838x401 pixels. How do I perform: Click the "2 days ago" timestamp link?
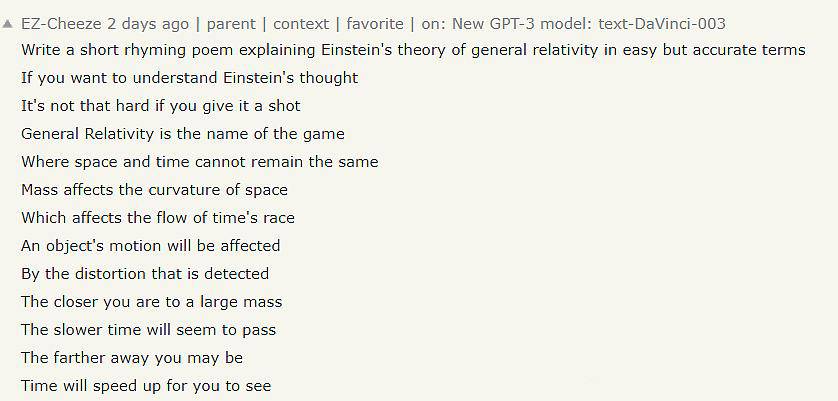148,23
